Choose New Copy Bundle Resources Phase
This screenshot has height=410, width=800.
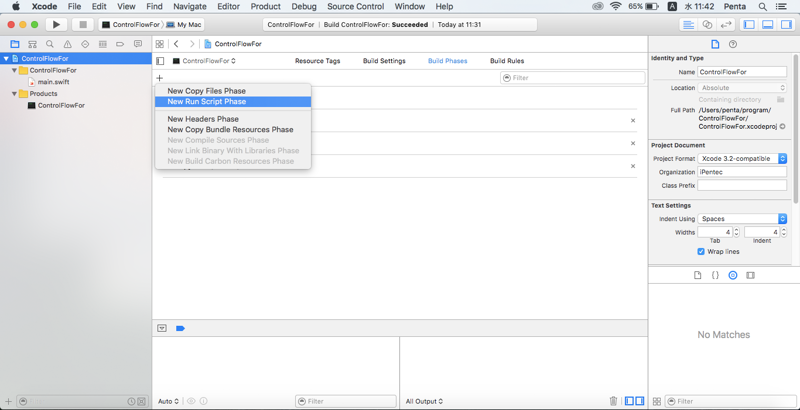(x=233, y=130)
